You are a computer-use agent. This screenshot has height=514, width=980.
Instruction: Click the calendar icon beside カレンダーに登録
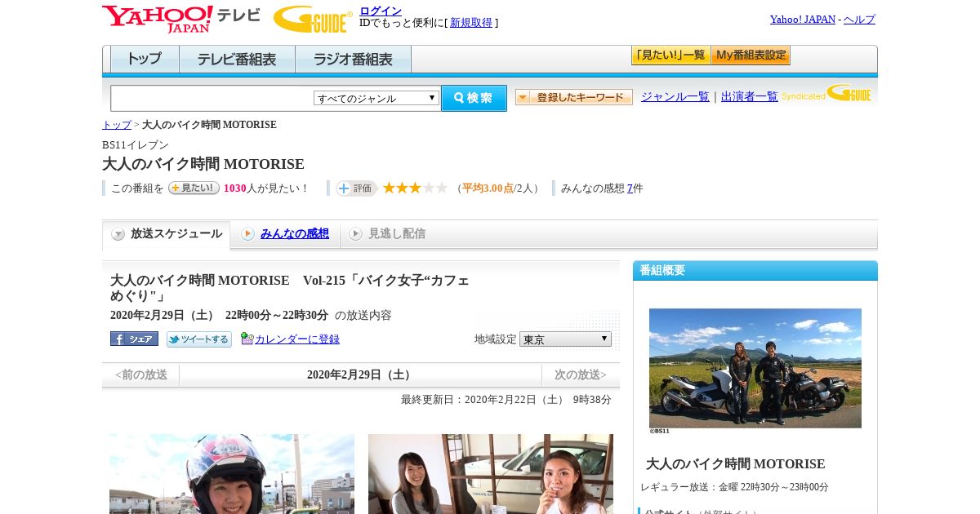[x=247, y=339]
